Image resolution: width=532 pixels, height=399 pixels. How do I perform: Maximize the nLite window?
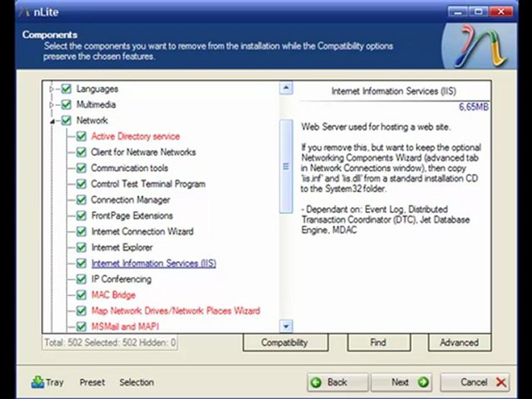[x=479, y=12]
